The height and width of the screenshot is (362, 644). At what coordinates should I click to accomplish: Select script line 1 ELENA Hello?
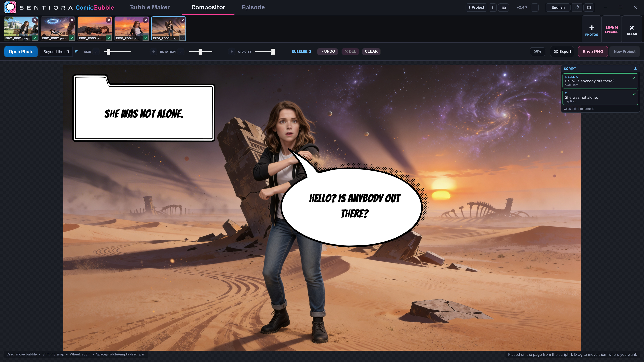600,81
